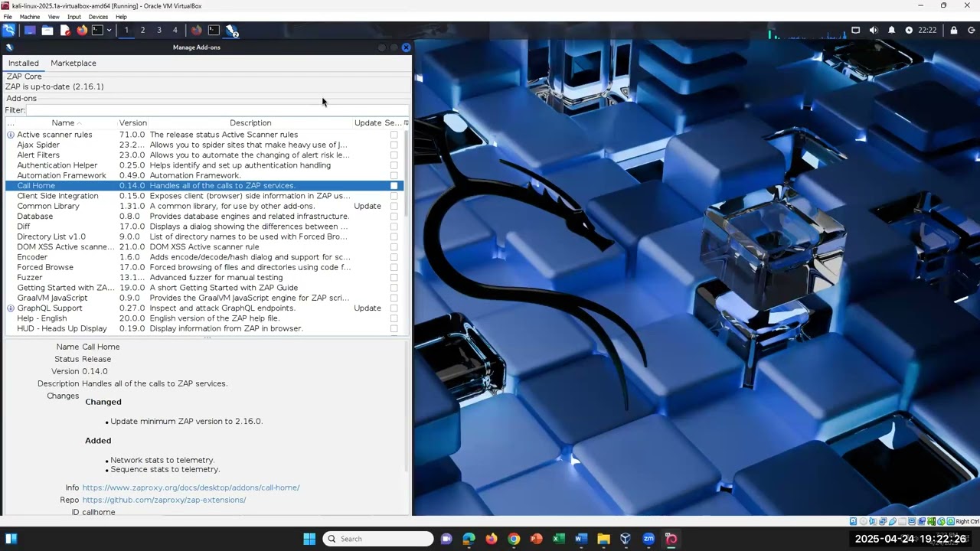Open notifications bell in Kali tray

[891, 30]
